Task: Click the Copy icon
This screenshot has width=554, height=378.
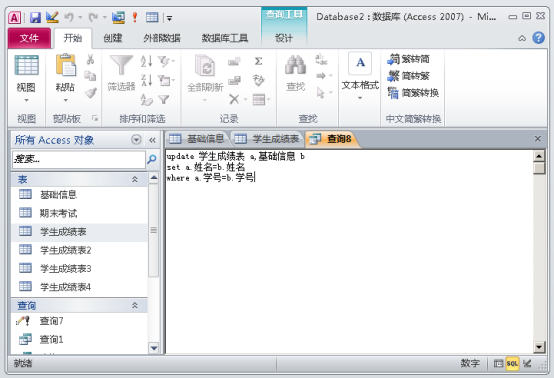Action: pyautogui.click(x=90, y=76)
